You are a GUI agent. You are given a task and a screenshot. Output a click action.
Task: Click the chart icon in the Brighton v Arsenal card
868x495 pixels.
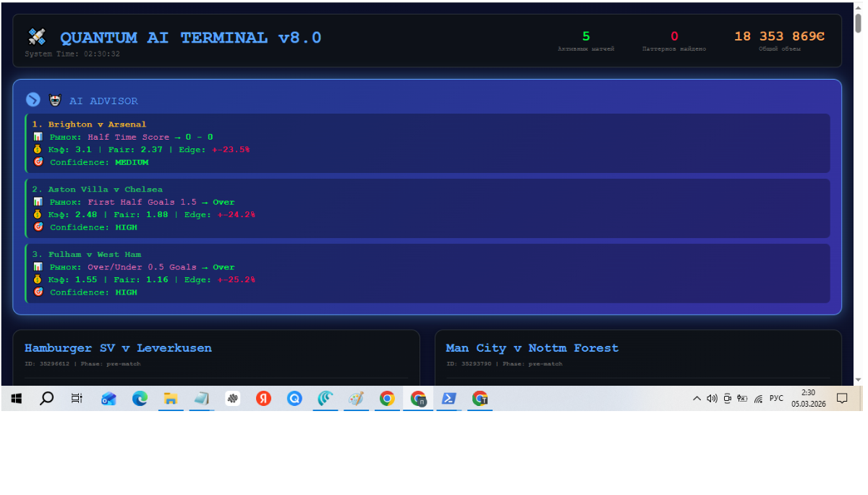pyautogui.click(x=38, y=137)
